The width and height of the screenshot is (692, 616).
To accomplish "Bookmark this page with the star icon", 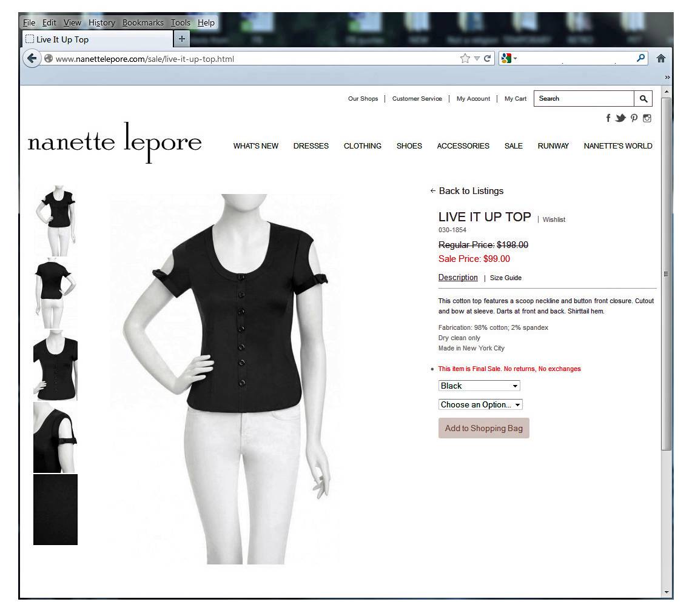I will pos(465,59).
